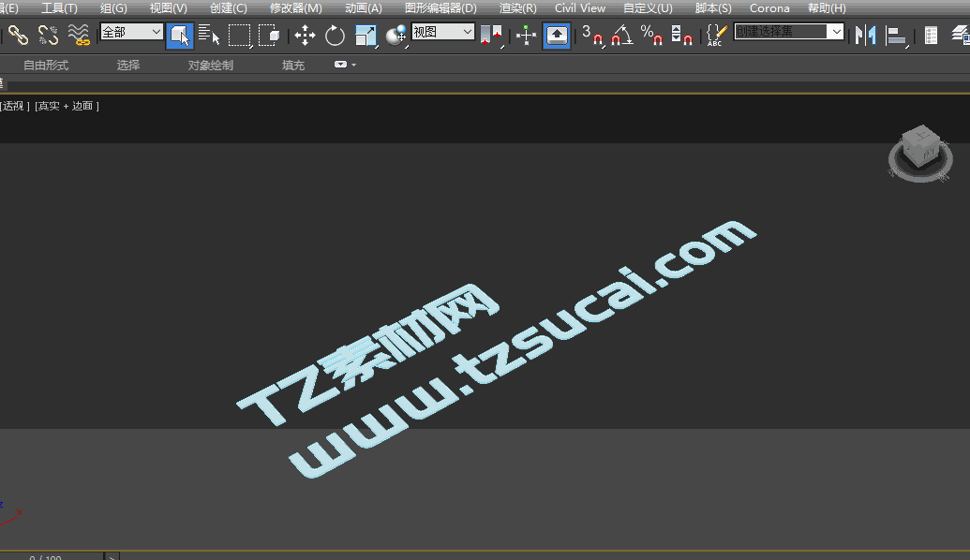Click the Select and Place tool

395,36
